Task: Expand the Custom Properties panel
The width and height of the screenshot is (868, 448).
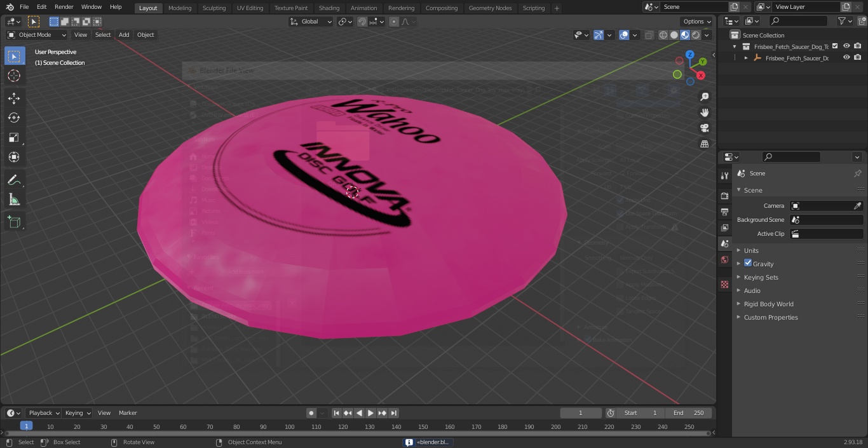Action: tap(771, 317)
